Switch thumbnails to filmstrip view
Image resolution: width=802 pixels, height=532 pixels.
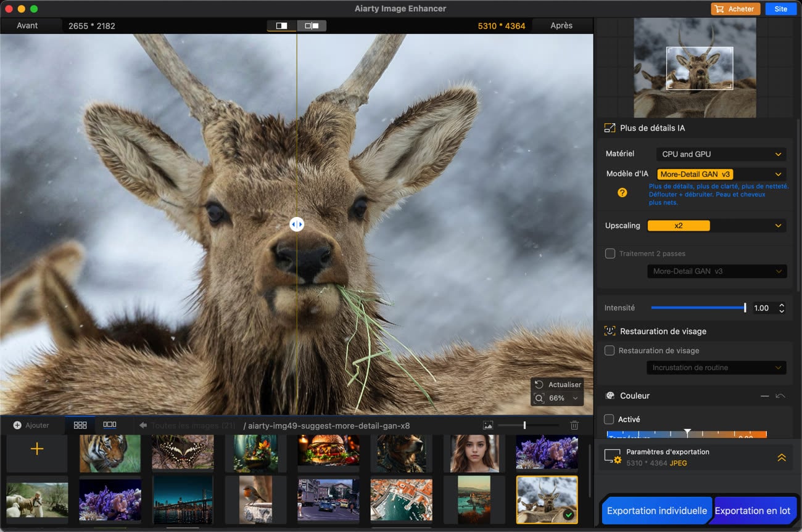[110, 425]
